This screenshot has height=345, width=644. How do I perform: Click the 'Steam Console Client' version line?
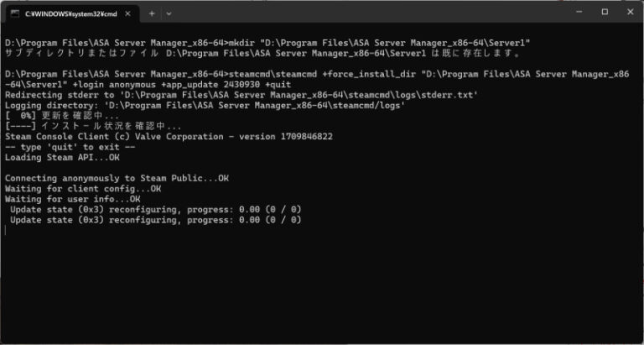pos(168,136)
